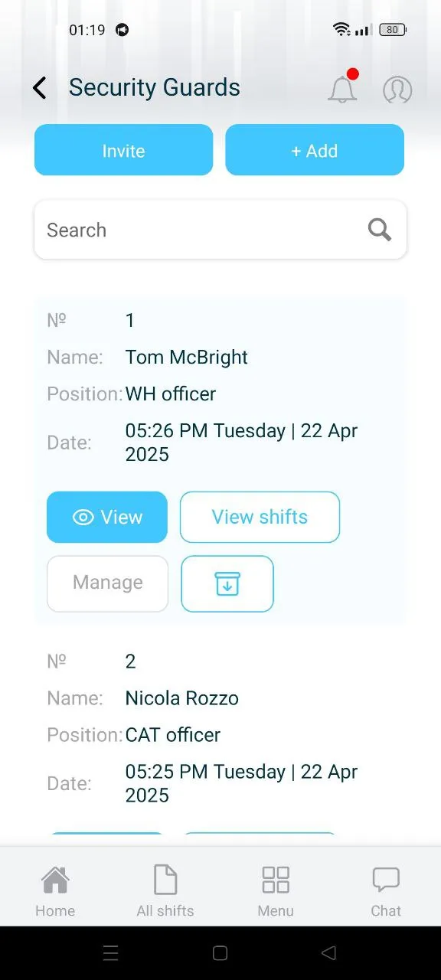441x980 pixels.
Task: Select the Tom McBright name entry
Action: 187,358
